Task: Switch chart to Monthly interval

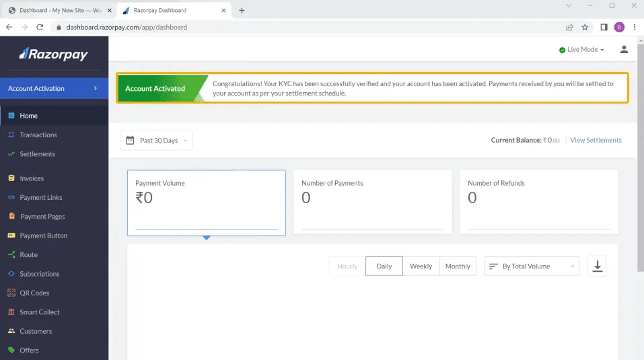Action: 458,266
